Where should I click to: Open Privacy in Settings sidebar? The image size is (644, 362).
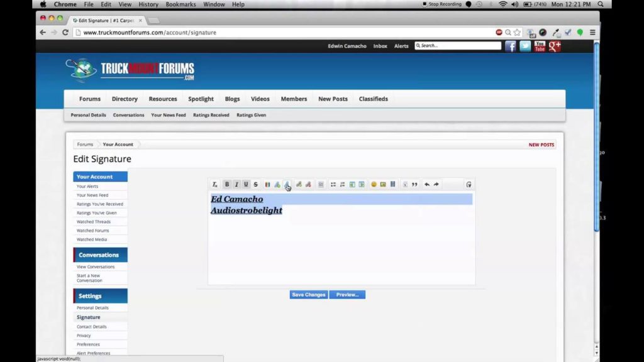84,336
